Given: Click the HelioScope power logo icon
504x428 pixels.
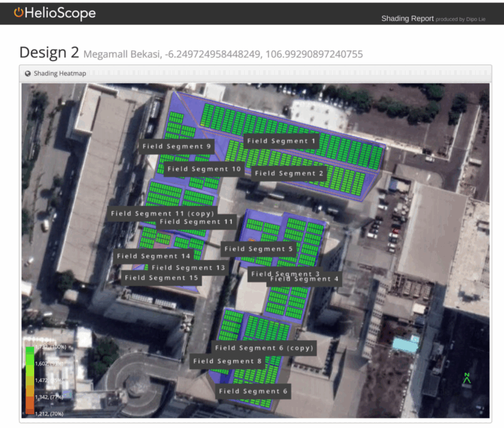Looking at the screenshot, I should pyautogui.click(x=18, y=12).
